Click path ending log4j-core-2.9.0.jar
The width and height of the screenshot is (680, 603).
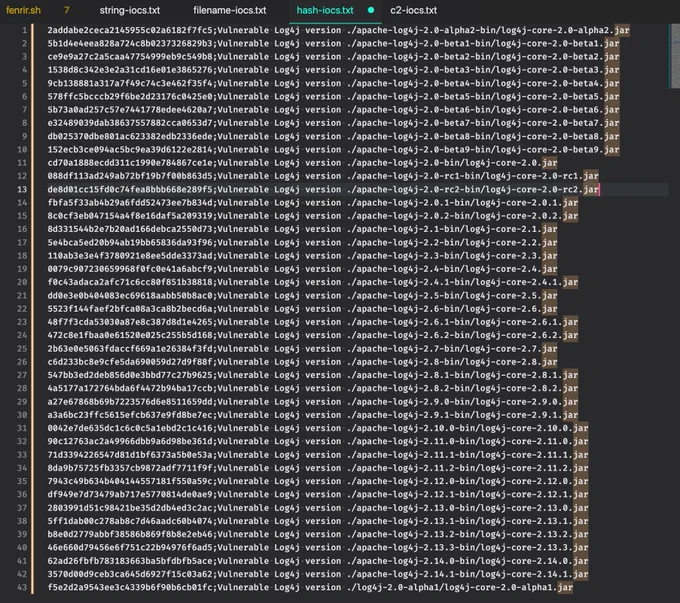(x=462, y=402)
